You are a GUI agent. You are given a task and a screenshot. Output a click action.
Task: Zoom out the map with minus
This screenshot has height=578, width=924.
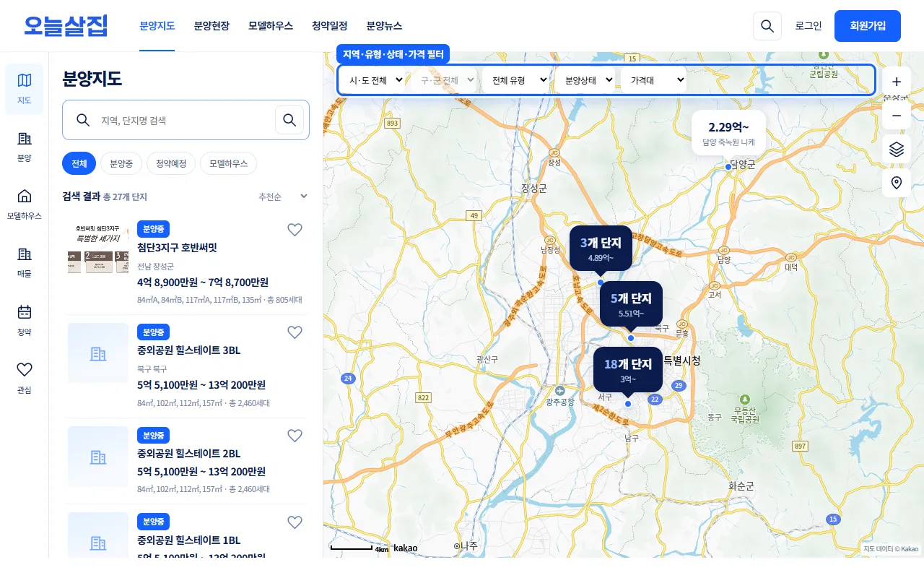pos(897,115)
